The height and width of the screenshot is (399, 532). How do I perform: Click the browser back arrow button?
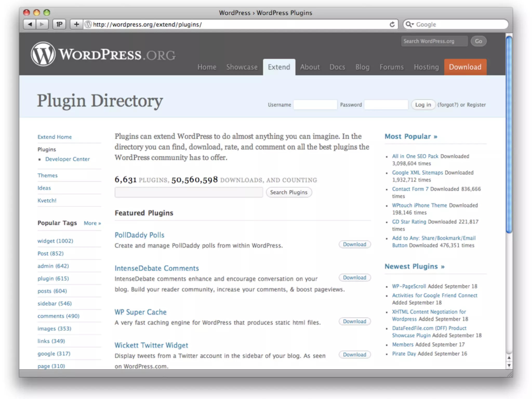(30, 24)
